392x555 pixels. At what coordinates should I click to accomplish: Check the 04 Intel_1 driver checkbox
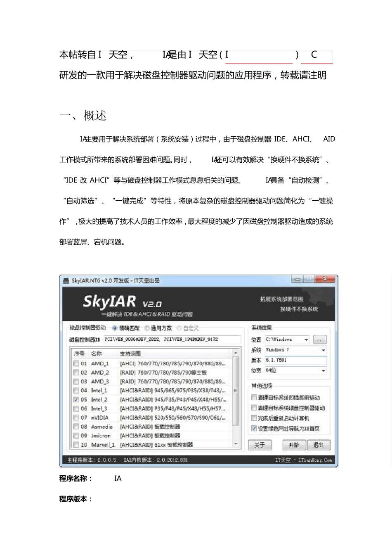[x=76, y=391]
